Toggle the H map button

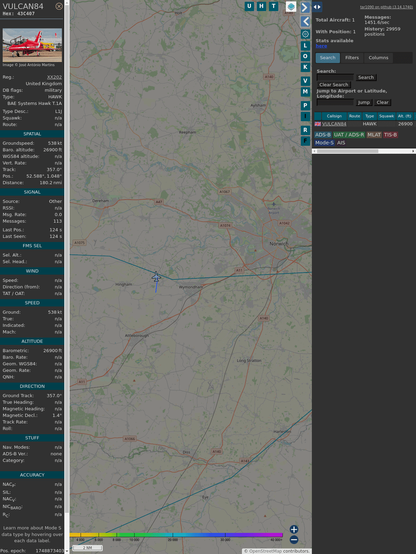(x=261, y=6)
